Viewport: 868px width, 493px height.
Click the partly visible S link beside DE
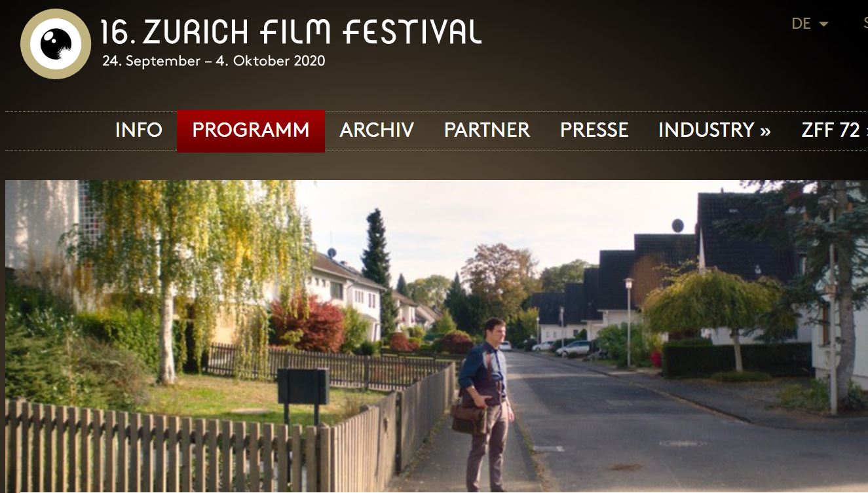point(864,24)
